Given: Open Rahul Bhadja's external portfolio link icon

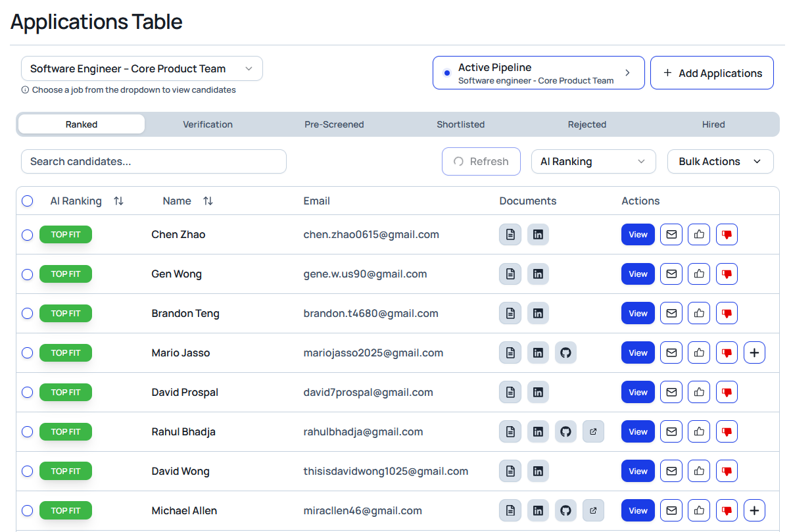Looking at the screenshot, I should (x=593, y=432).
